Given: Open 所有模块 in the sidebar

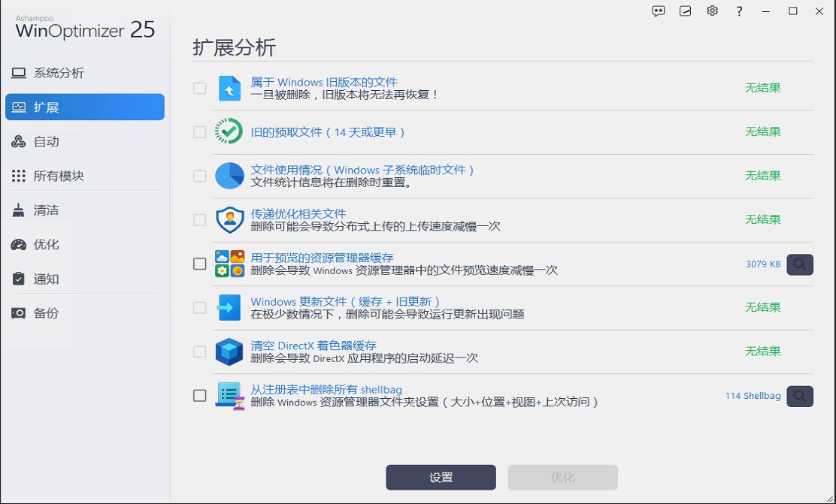Looking at the screenshot, I should [x=85, y=176].
